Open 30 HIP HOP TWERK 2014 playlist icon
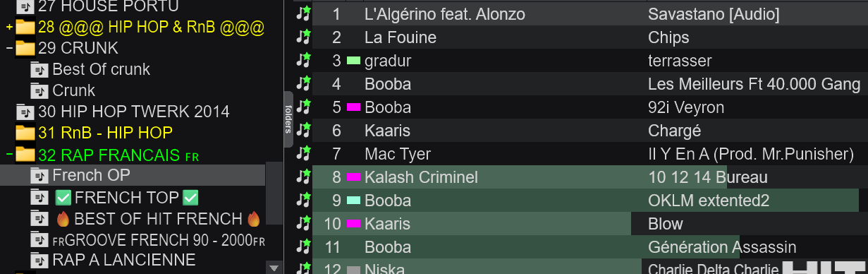Image resolution: width=868 pixels, height=274 pixels. pos(25,112)
